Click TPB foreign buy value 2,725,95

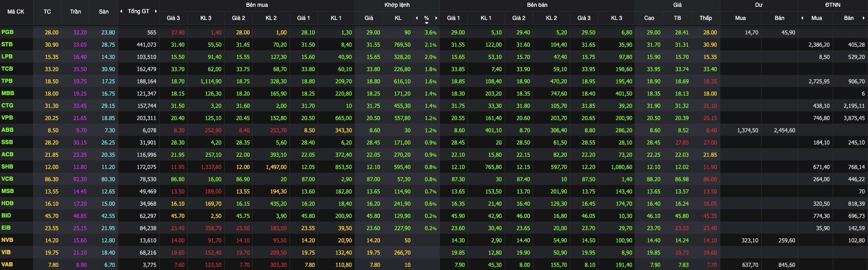tap(819, 82)
